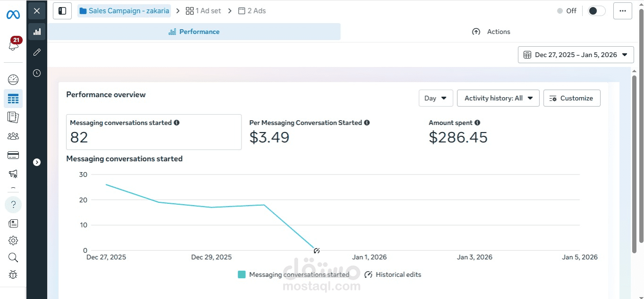The height and width of the screenshot is (299, 644).
Task: Click the historical edits marker on chart
Action: tap(317, 250)
